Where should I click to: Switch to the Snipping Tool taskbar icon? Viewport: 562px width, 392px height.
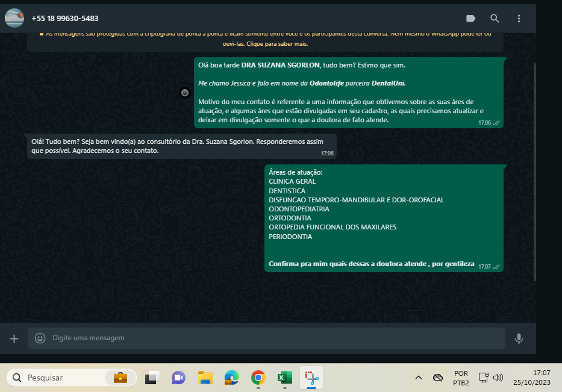311,378
